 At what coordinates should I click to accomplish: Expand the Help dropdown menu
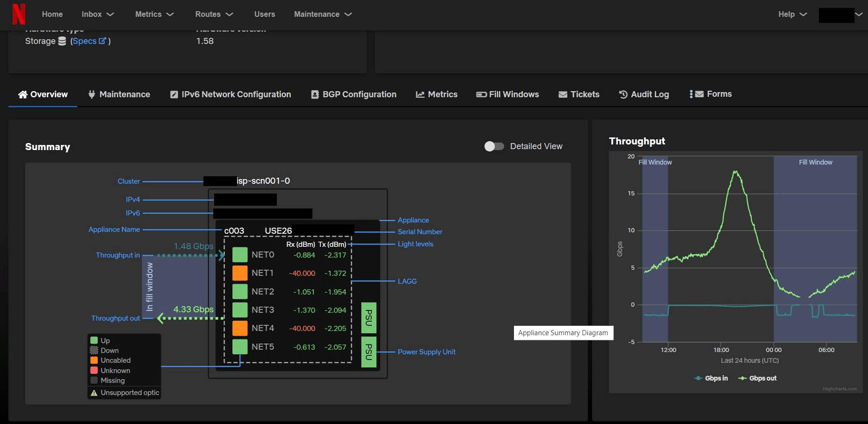(x=793, y=14)
